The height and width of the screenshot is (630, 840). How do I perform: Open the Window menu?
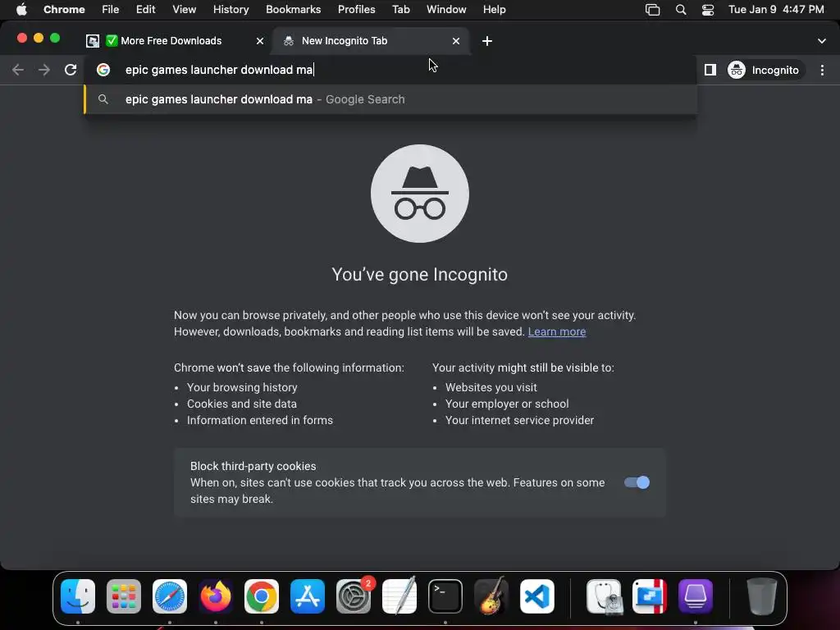pyautogui.click(x=446, y=9)
